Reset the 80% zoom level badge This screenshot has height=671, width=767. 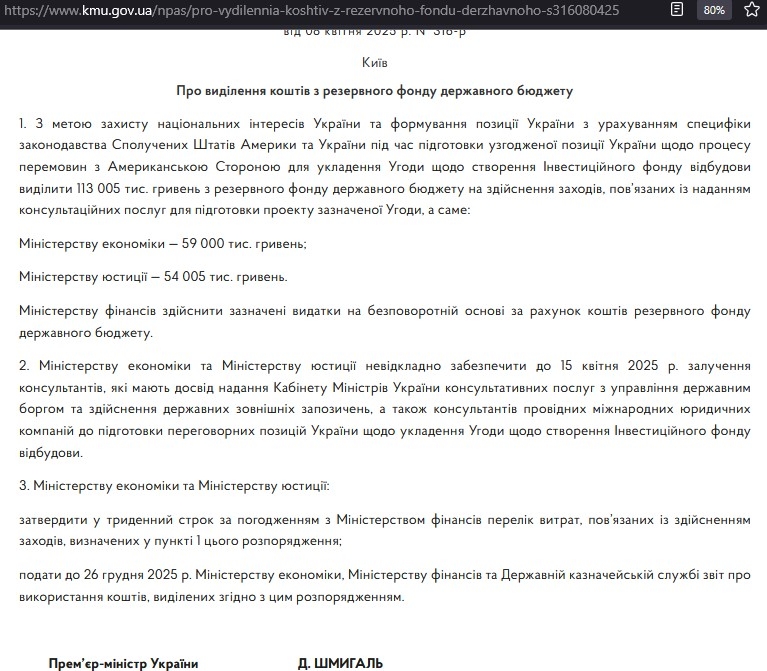[x=714, y=10]
